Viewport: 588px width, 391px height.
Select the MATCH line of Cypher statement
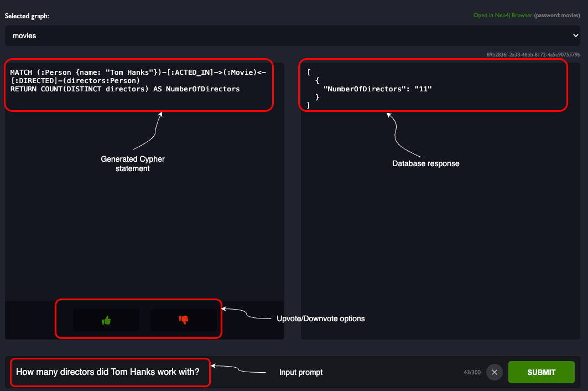pos(138,73)
